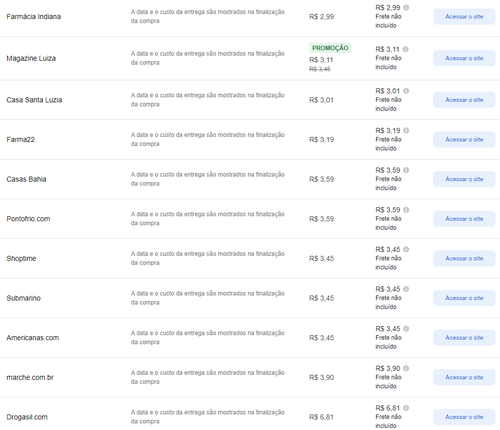The image size is (500, 430).
Task: Click the info icon in the Magazine Luiza row
Action: (x=406, y=49)
